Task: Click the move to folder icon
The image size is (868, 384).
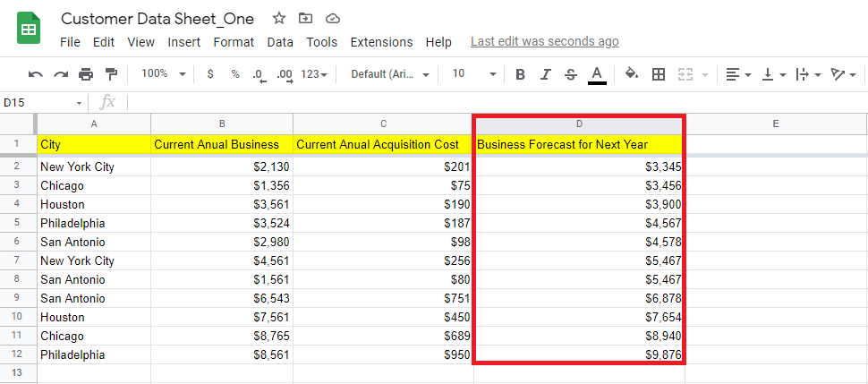Action: pos(306,18)
